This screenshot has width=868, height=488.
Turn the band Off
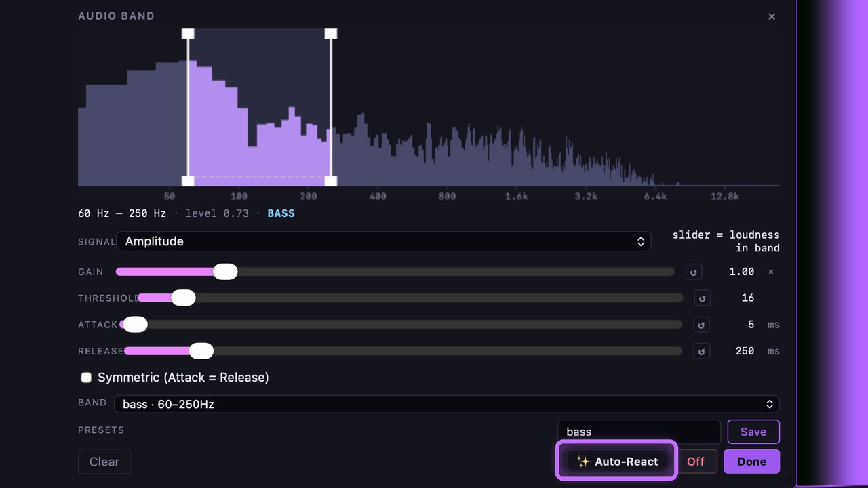(696, 462)
